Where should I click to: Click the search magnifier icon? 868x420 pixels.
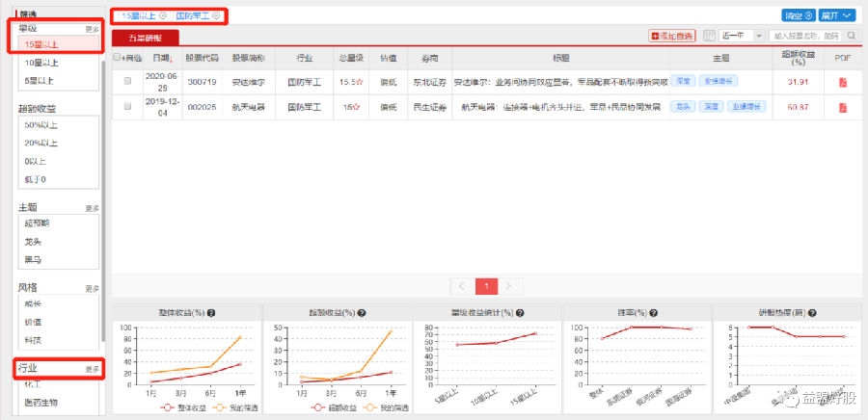[855, 36]
